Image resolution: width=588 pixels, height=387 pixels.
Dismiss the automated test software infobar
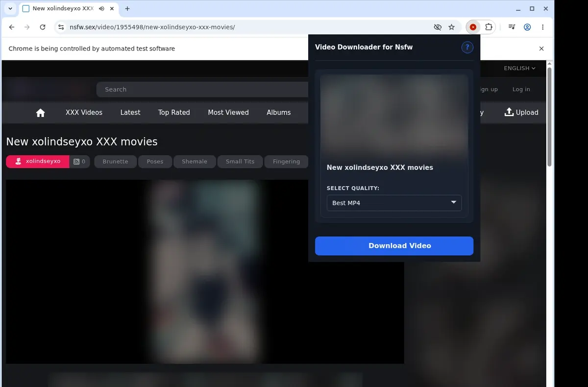click(x=541, y=48)
